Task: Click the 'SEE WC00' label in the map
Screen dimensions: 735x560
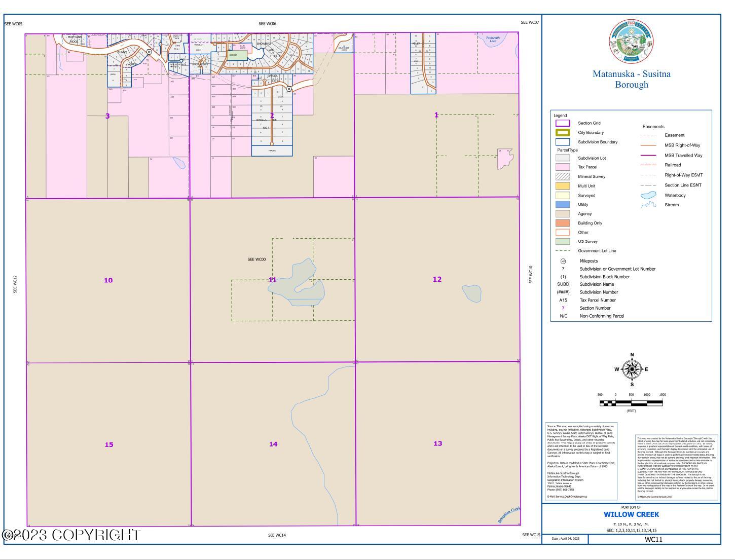Action: pos(256,259)
